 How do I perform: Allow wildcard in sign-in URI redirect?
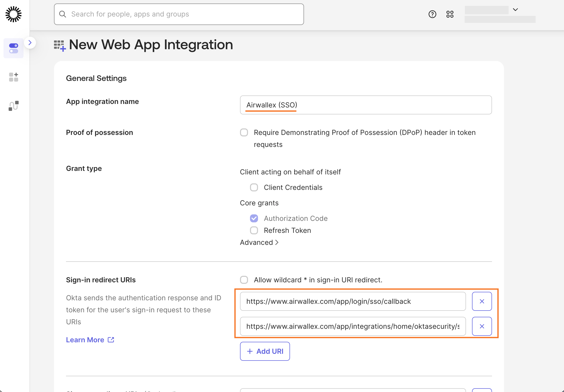[244, 280]
